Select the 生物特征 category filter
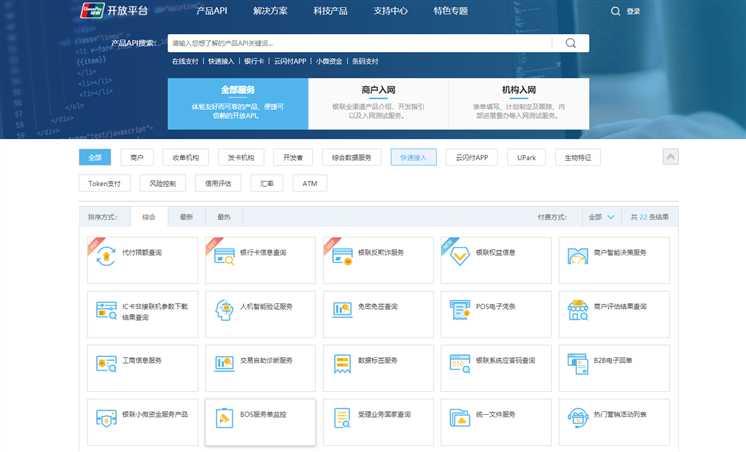The width and height of the screenshot is (746, 452). (x=578, y=157)
